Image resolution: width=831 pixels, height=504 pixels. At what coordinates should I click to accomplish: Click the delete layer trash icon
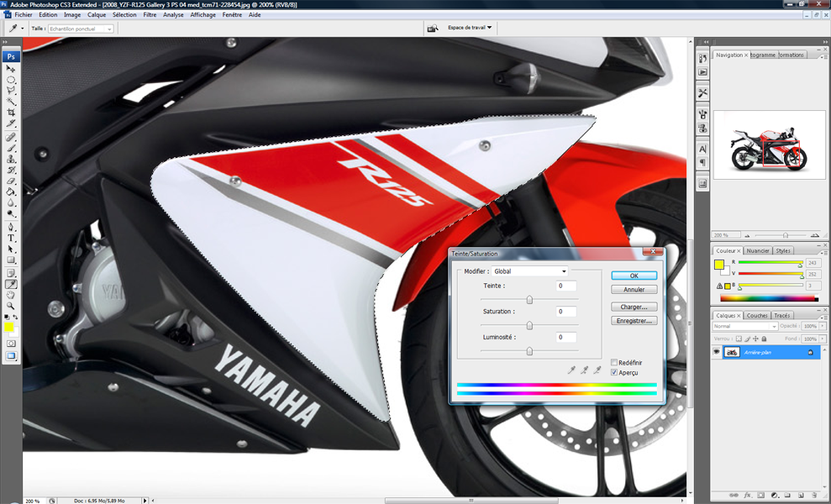814,496
